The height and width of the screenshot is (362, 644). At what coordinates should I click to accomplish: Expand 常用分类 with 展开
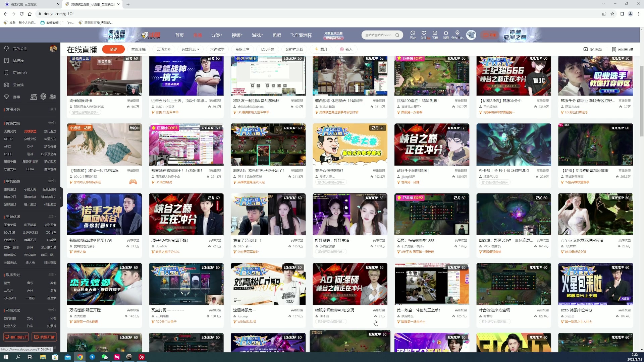(53, 109)
